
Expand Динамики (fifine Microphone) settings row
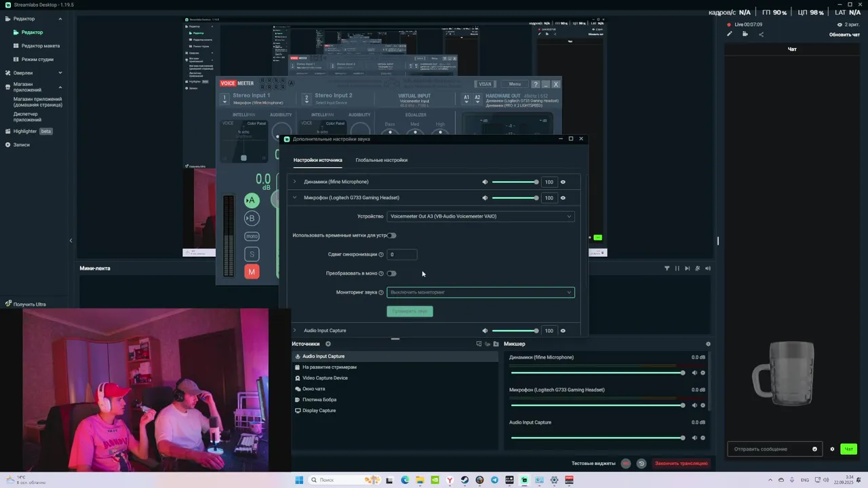294,182
